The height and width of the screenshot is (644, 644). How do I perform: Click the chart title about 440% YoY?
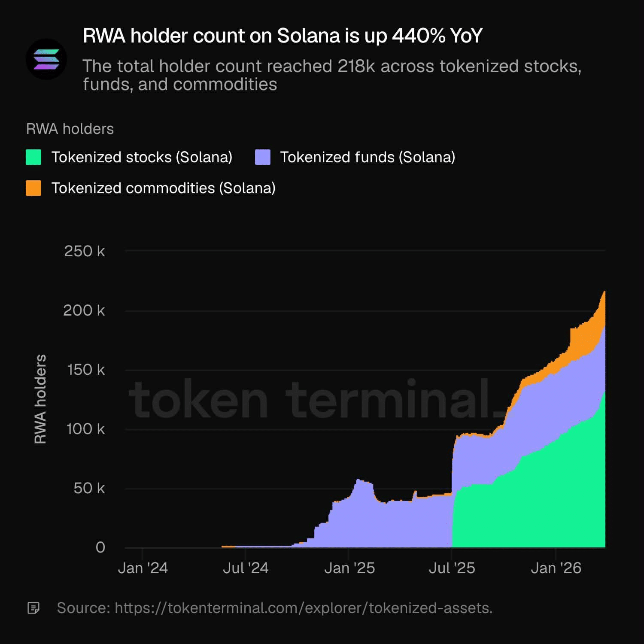(x=283, y=36)
